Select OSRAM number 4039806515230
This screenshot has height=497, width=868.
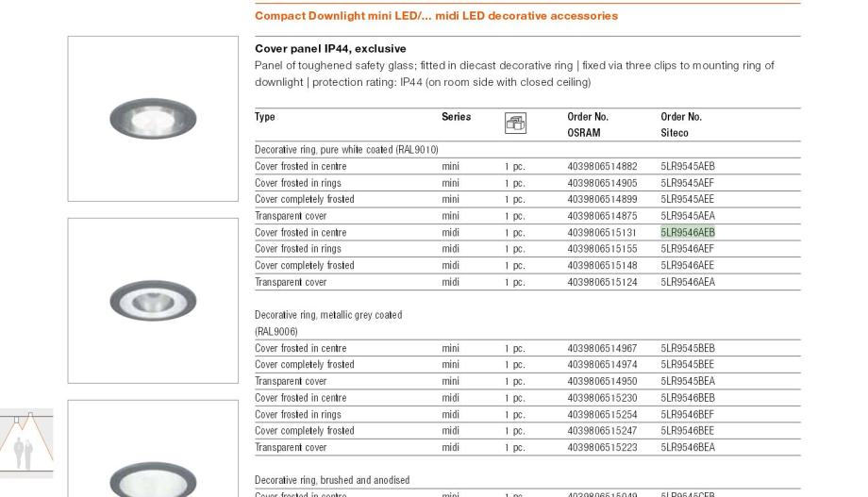[602, 398]
